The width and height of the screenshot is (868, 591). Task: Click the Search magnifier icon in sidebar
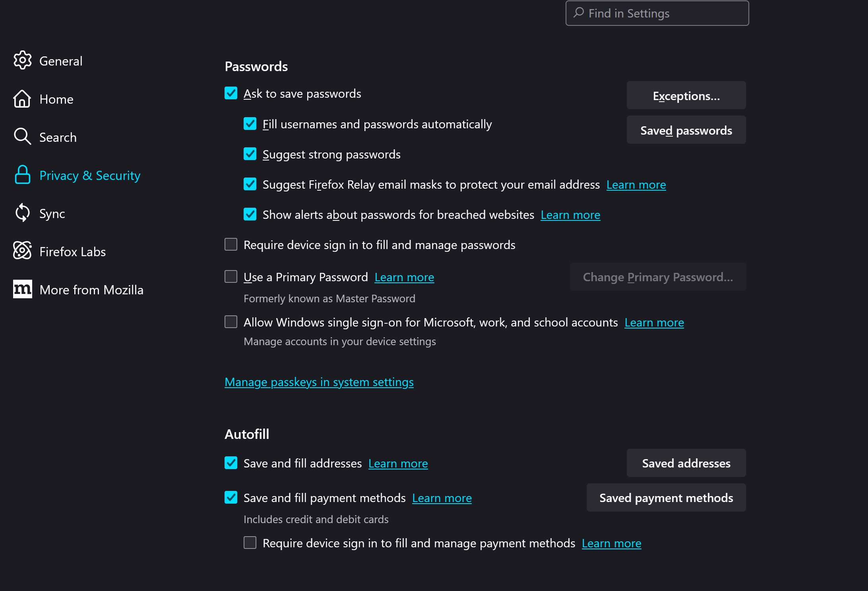click(x=22, y=137)
